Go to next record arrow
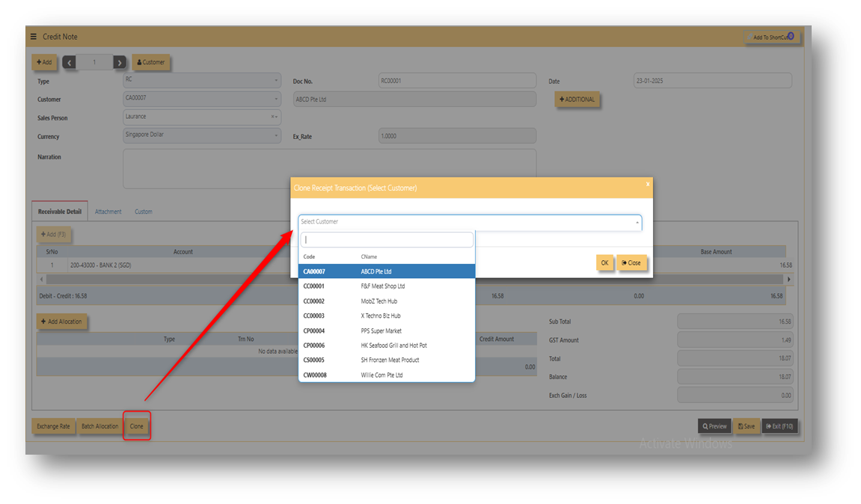 click(x=120, y=63)
